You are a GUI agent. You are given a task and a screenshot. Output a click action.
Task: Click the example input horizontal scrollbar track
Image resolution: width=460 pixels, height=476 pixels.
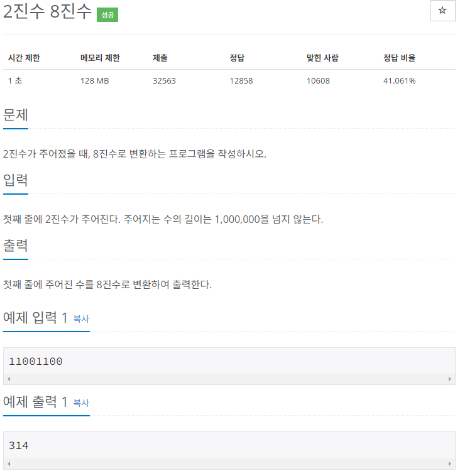(x=229, y=379)
